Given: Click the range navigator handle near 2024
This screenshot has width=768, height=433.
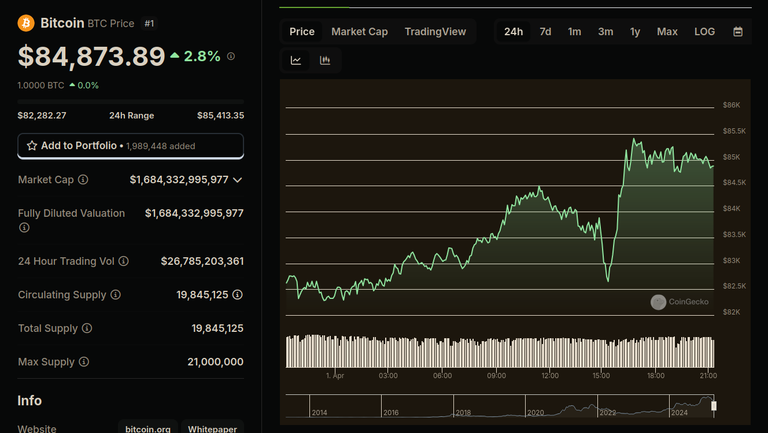Looking at the screenshot, I should (x=714, y=406).
